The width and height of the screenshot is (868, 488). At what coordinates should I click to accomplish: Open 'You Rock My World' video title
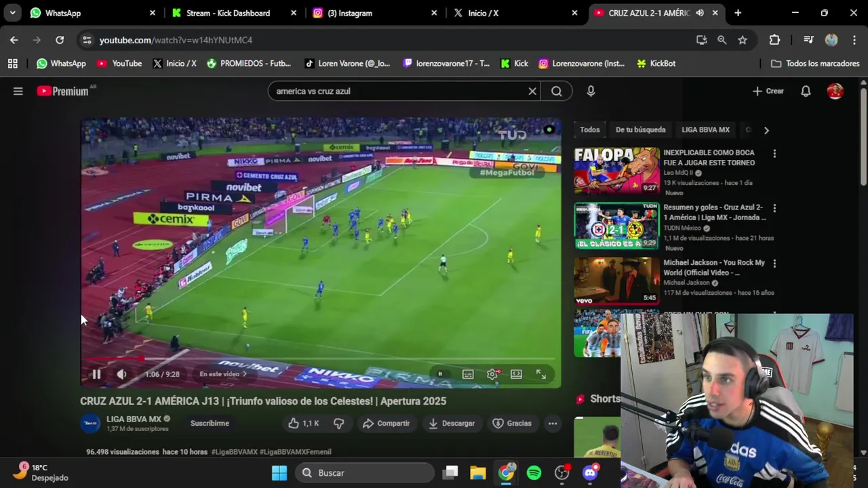tap(714, 267)
